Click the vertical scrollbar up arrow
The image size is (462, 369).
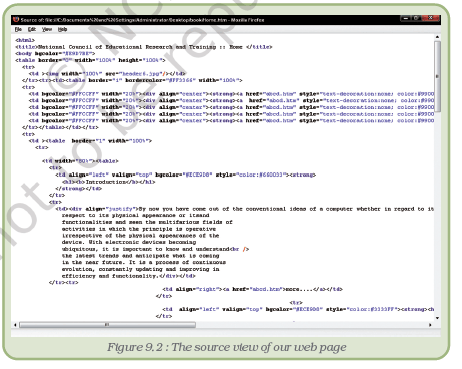437,37
